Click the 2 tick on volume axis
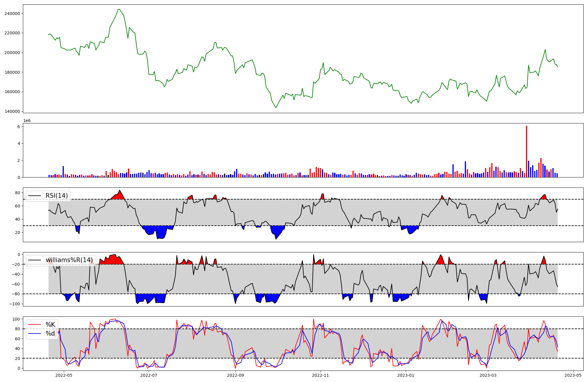Image resolution: width=588 pixels, height=382 pixels. [19, 160]
